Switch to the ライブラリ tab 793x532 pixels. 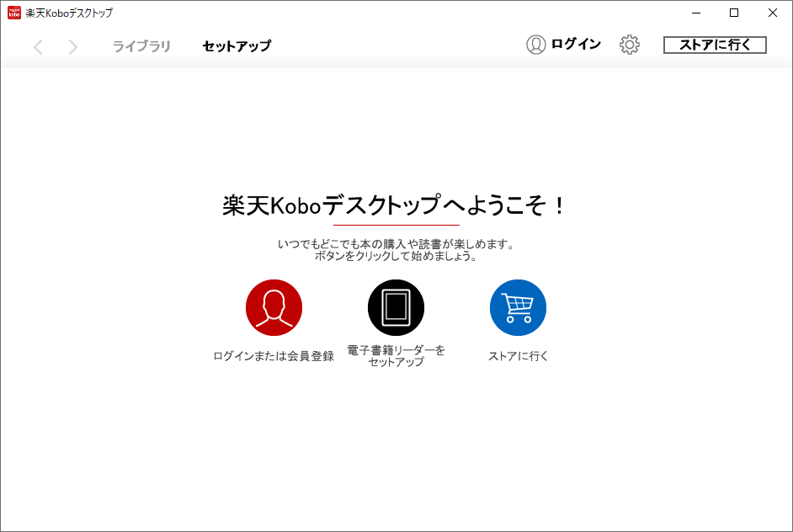[x=141, y=46]
